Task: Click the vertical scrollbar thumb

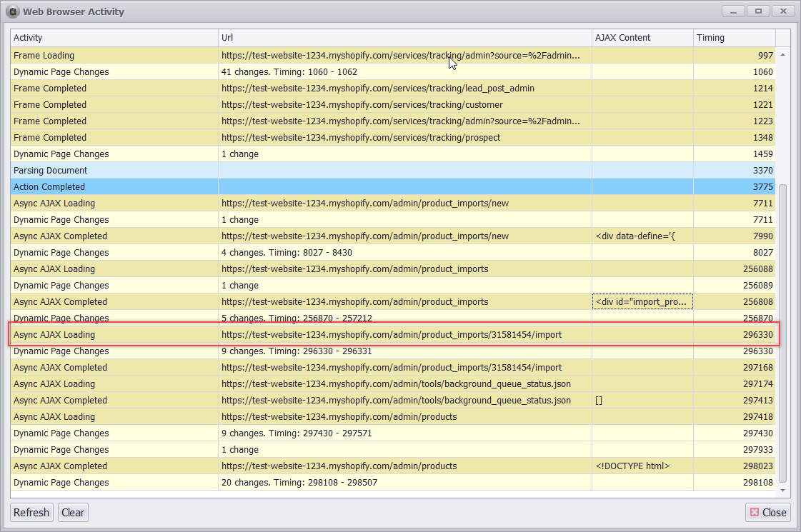Action: coord(782,332)
